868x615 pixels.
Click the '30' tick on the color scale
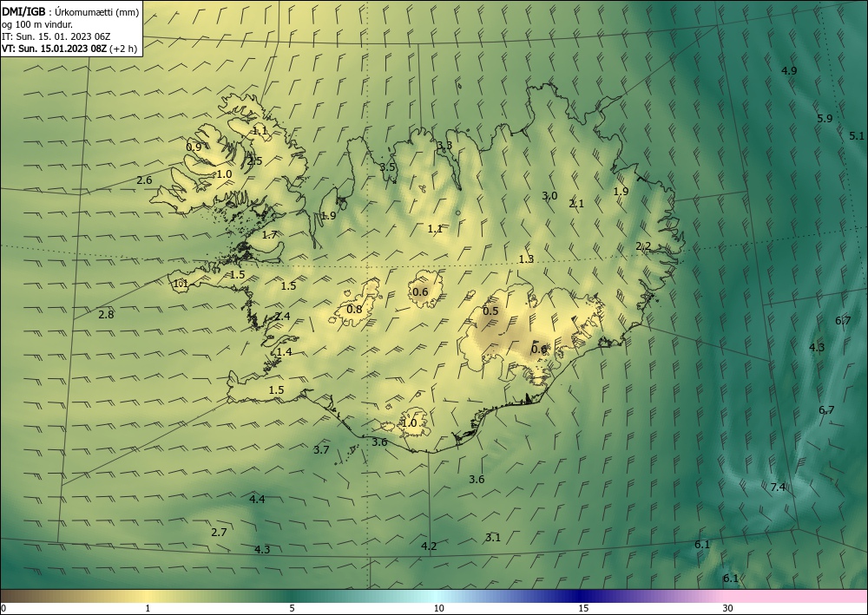(728, 609)
